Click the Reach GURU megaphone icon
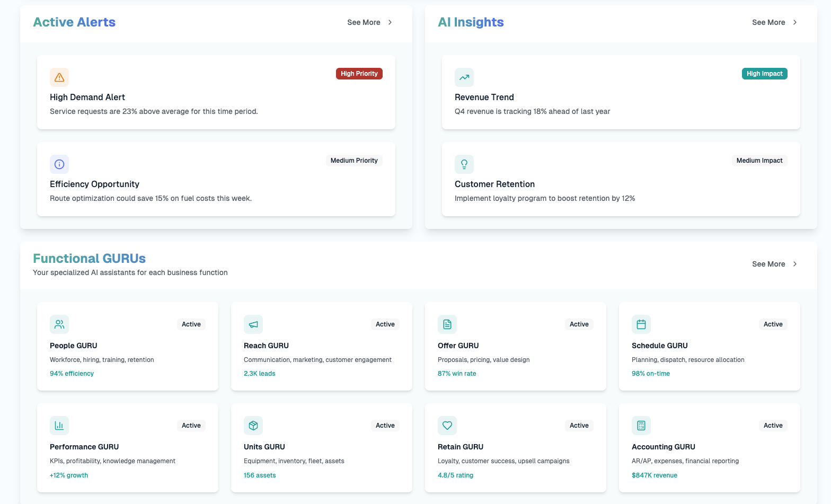This screenshot has height=504, width=831. point(253,324)
